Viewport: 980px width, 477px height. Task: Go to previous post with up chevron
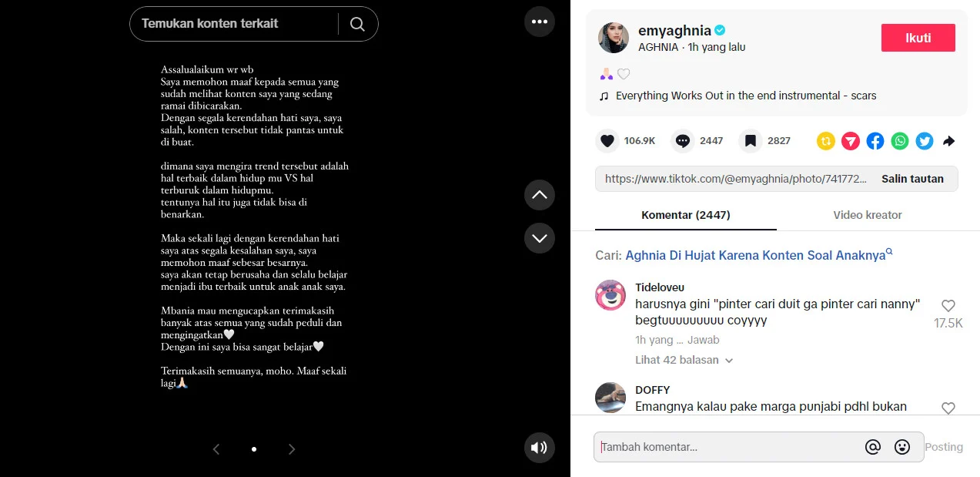click(x=540, y=195)
